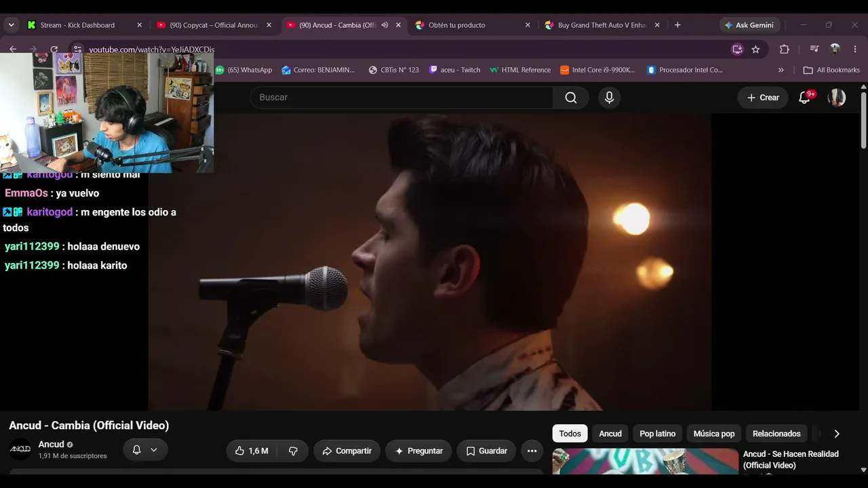The width and height of the screenshot is (868, 488).
Task: Click the YouTube URL in address bar
Action: [152, 49]
